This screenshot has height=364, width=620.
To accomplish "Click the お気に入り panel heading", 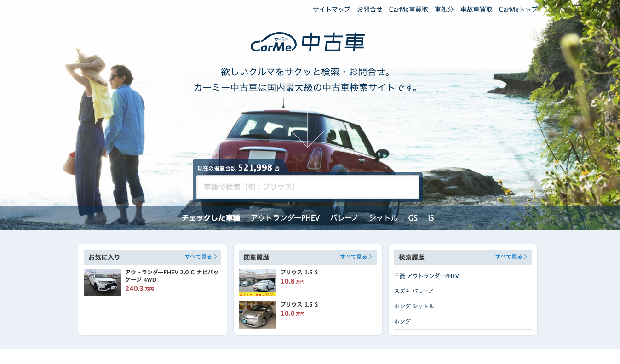I will pyautogui.click(x=104, y=257).
